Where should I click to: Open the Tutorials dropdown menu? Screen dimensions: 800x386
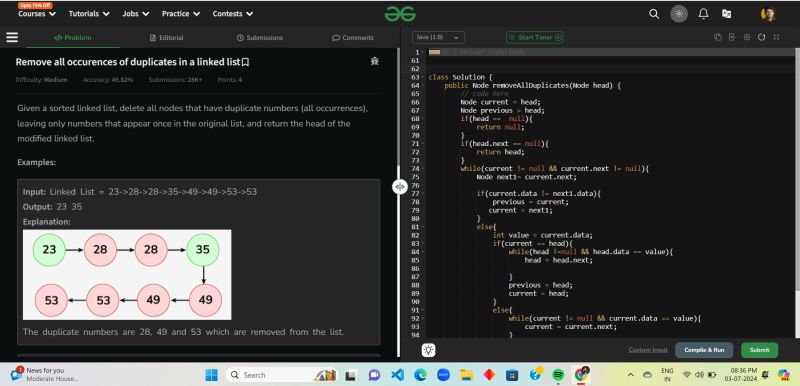coord(89,14)
